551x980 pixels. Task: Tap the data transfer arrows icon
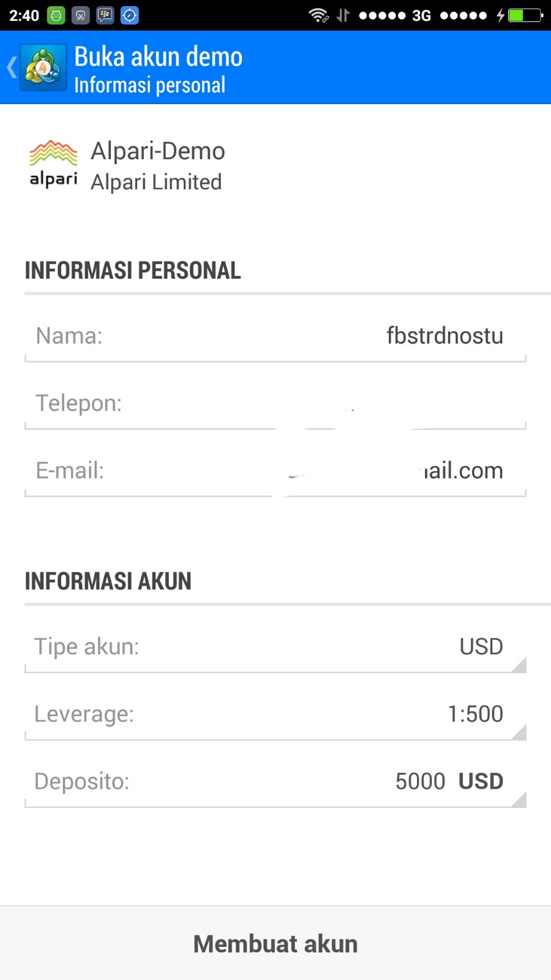[x=343, y=15]
